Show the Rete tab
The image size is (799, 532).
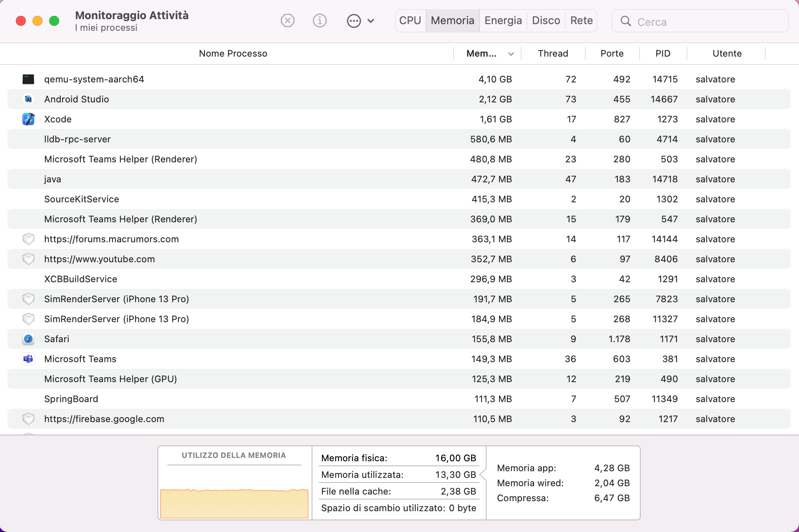click(581, 20)
